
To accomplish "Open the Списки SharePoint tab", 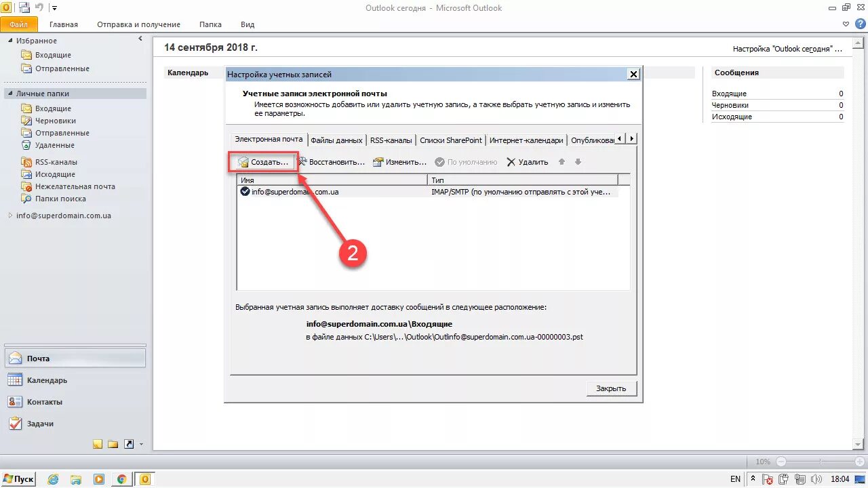I will pos(450,140).
